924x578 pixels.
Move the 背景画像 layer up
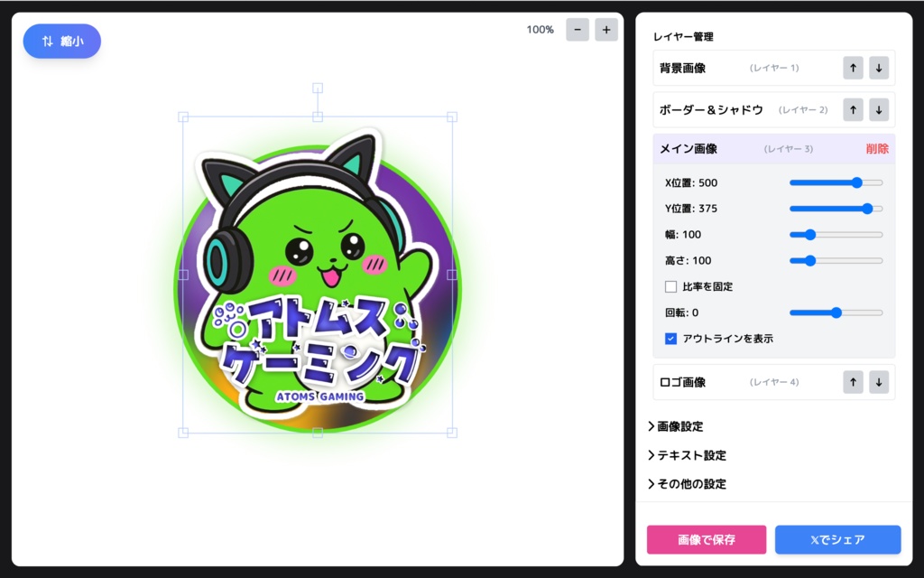click(852, 68)
